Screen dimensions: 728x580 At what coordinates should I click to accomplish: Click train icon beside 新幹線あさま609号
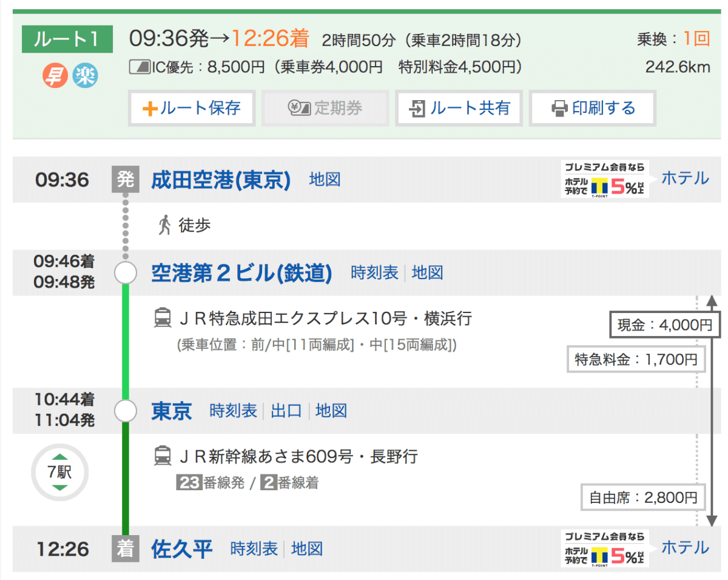coord(163,456)
